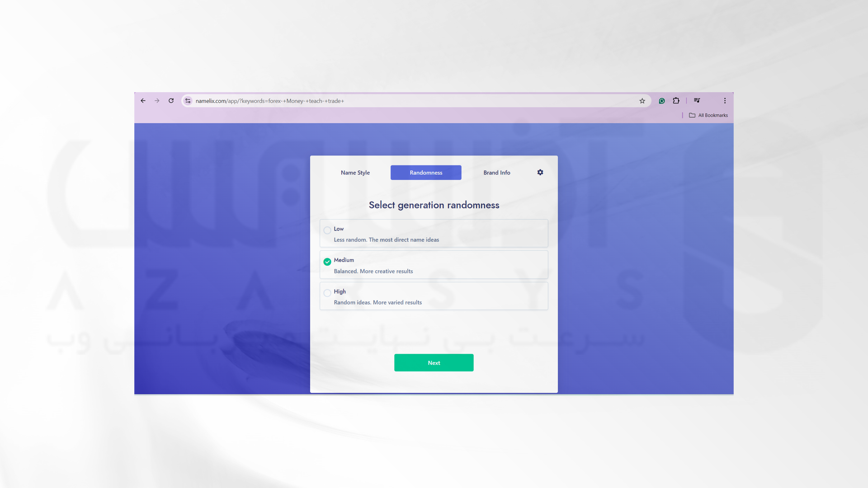Click the browser menu three-dots icon
868x488 pixels.
(725, 100)
